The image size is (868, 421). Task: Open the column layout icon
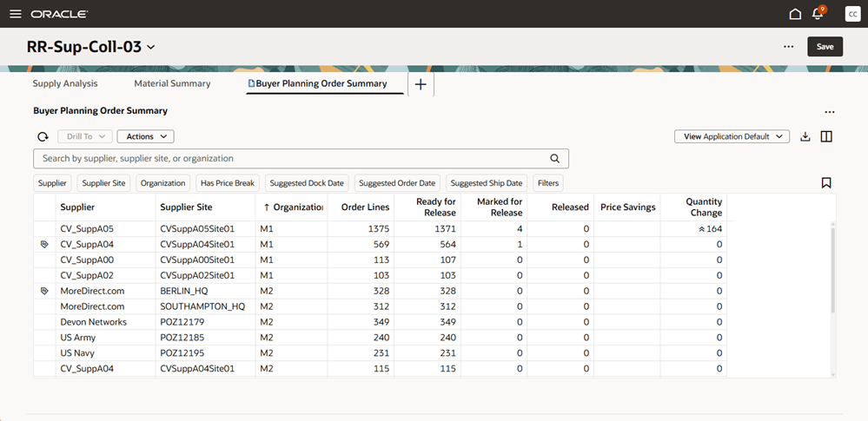(x=826, y=136)
